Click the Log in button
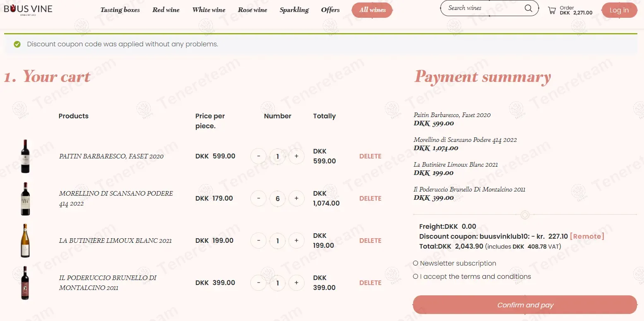The height and width of the screenshot is (321, 644). (619, 10)
